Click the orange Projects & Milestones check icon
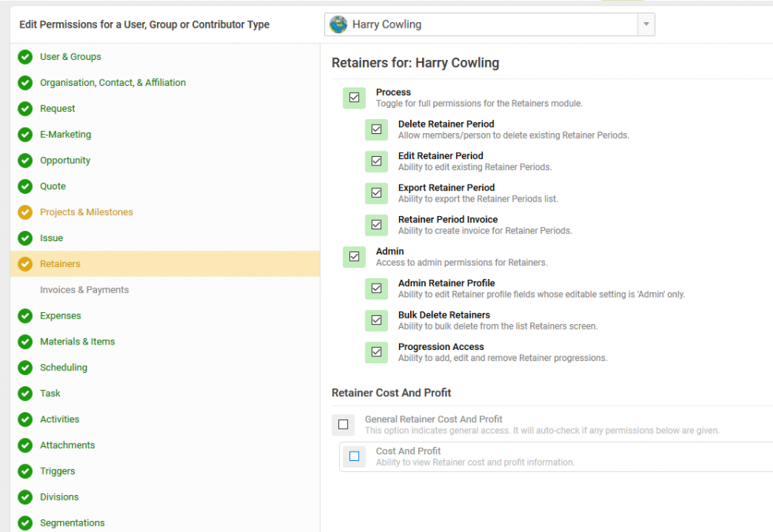The image size is (773, 532). [x=25, y=212]
